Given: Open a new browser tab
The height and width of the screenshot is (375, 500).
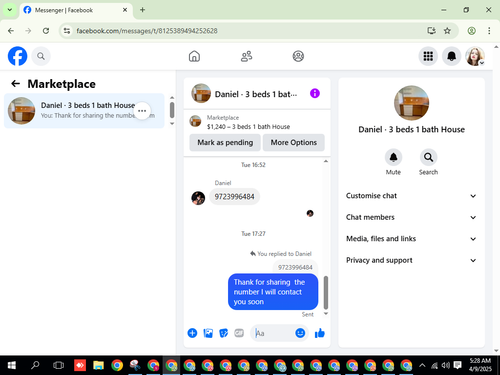Looking at the screenshot, I should [142, 10].
